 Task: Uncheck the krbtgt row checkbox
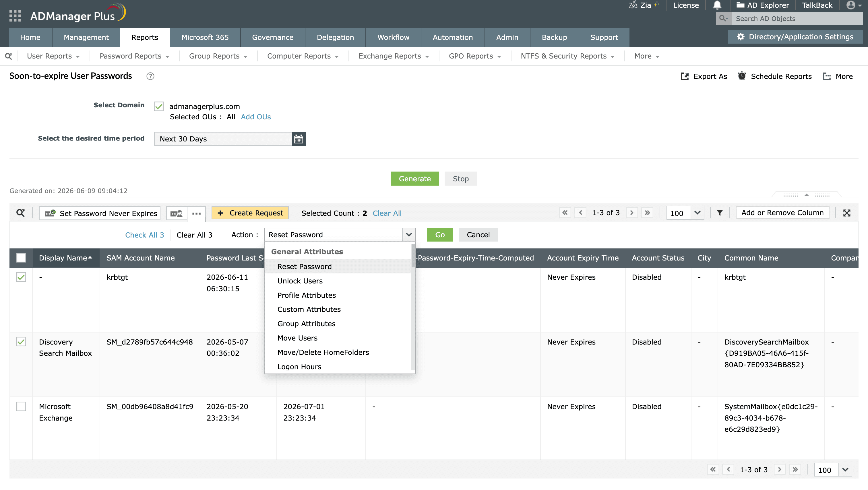click(x=21, y=277)
